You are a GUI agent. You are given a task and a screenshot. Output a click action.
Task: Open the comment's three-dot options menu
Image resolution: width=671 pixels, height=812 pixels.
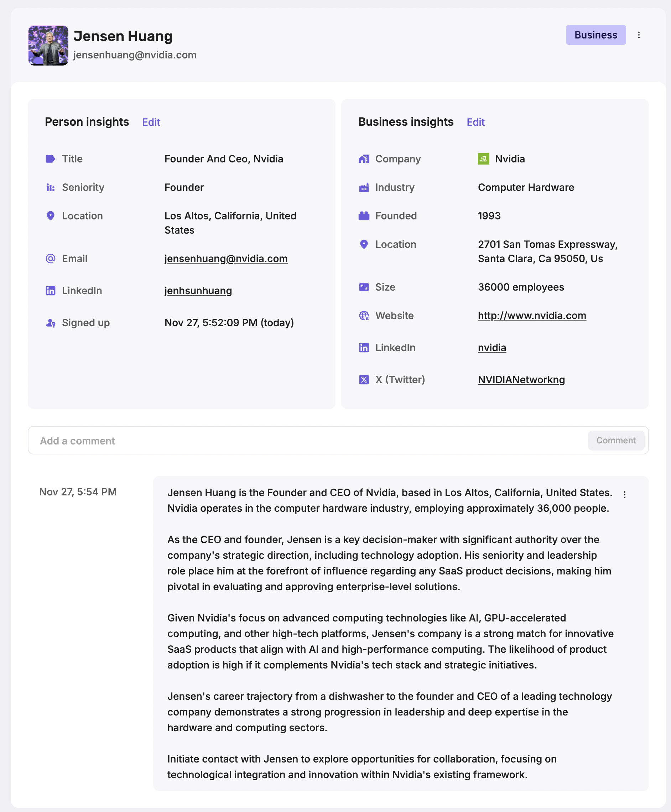[624, 494]
